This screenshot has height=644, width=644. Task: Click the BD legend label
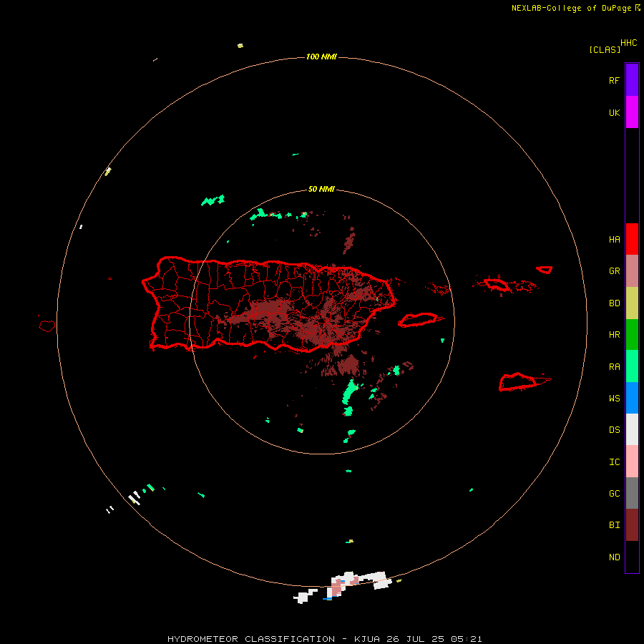(614, 303)
